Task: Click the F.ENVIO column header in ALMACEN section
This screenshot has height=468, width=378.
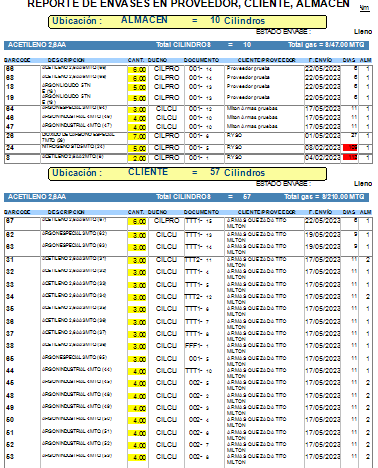Action: coord(320,60)
